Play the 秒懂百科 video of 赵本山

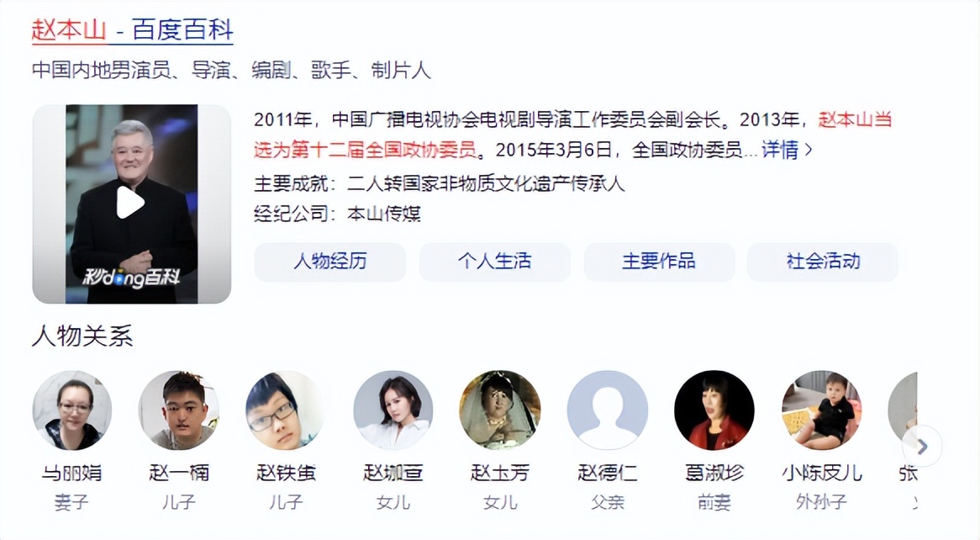coord(131,203)
